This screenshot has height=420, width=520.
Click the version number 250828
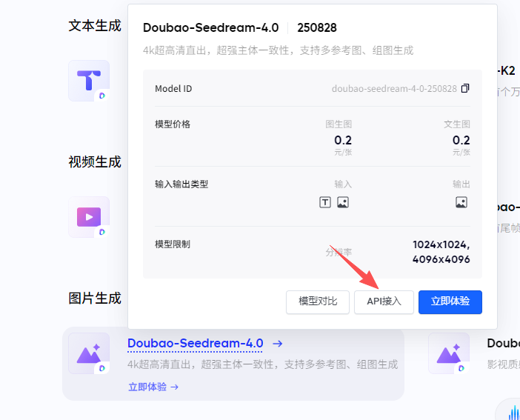[x=317, y=28]
